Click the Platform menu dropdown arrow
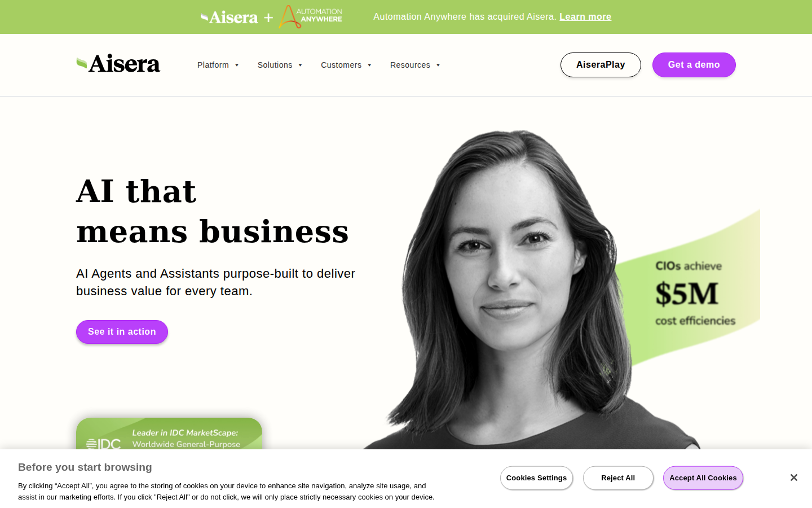812x508 pixels. [237, 65]
